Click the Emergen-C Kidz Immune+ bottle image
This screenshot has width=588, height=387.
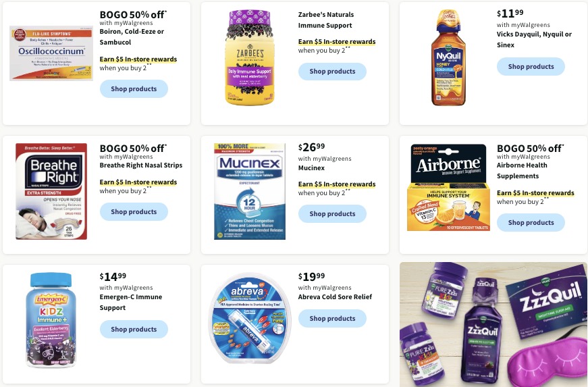(x=51, y=321)
